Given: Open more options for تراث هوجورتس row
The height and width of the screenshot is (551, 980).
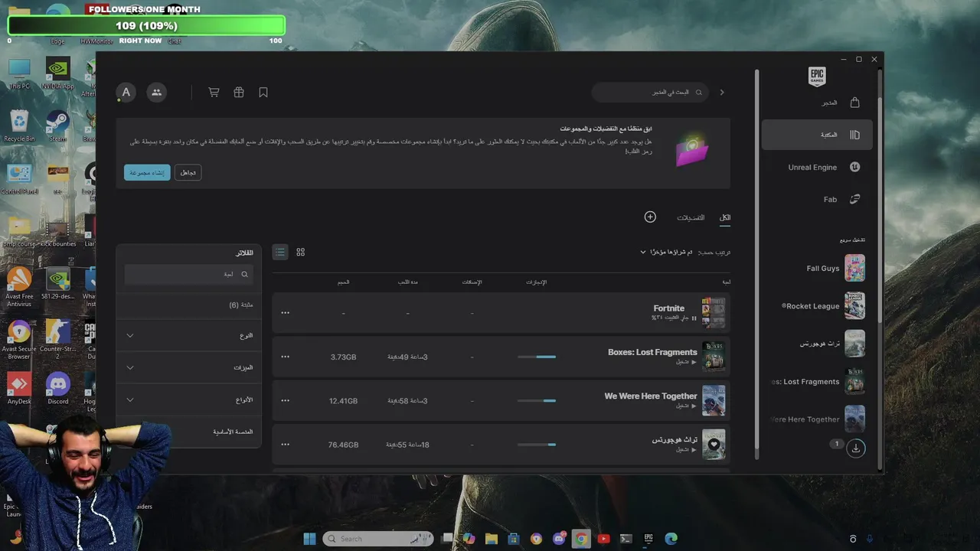Looking at the screenshot, I should 286,445.
